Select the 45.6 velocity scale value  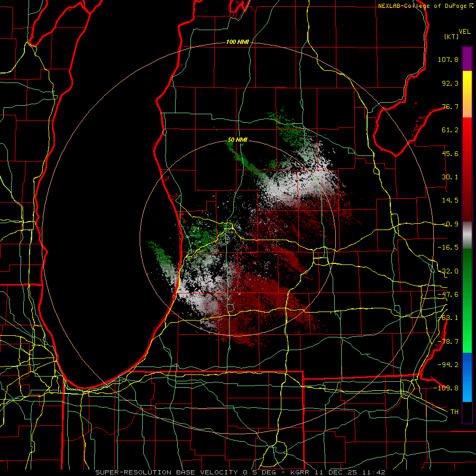pyautogui.click(x=450, y=153)
